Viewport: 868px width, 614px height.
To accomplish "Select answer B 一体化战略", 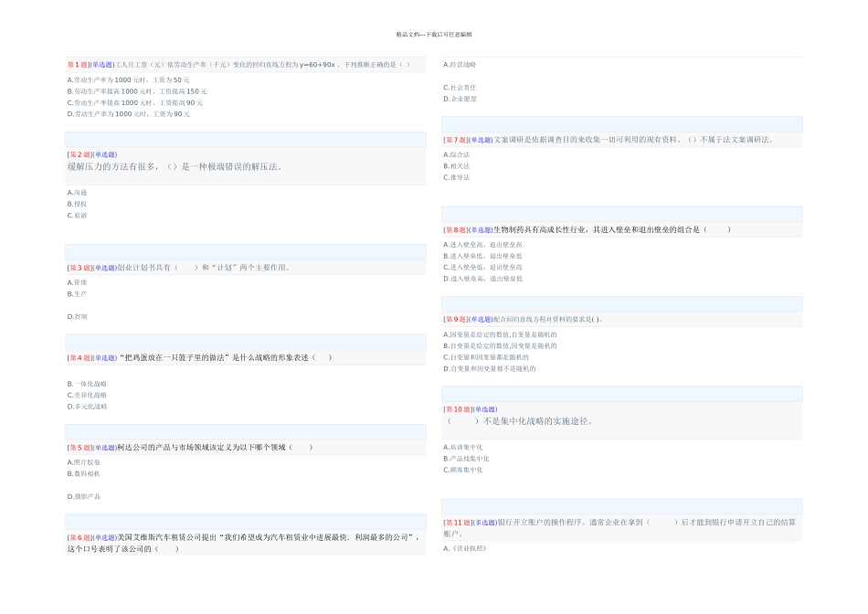I will [87, 384].
